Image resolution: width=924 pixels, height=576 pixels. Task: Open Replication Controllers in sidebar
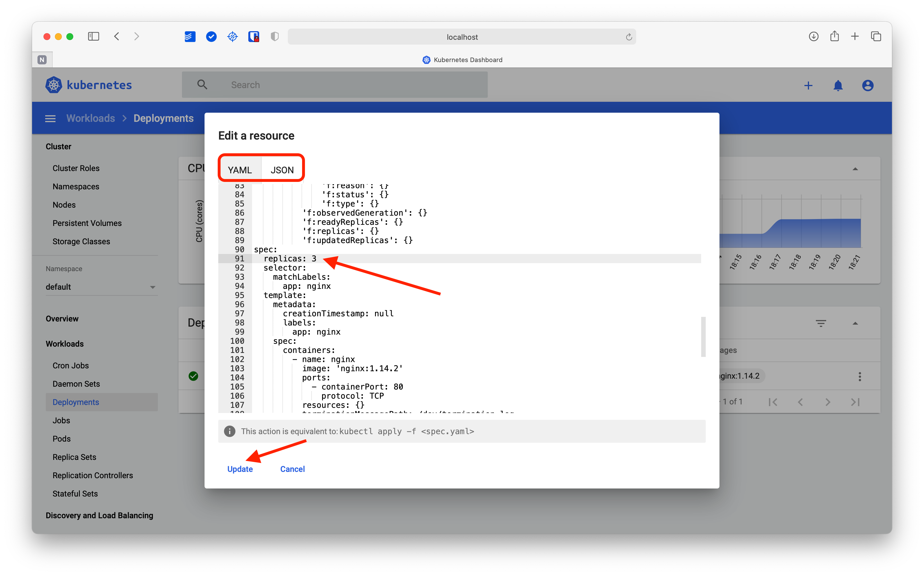click(93, 475)
